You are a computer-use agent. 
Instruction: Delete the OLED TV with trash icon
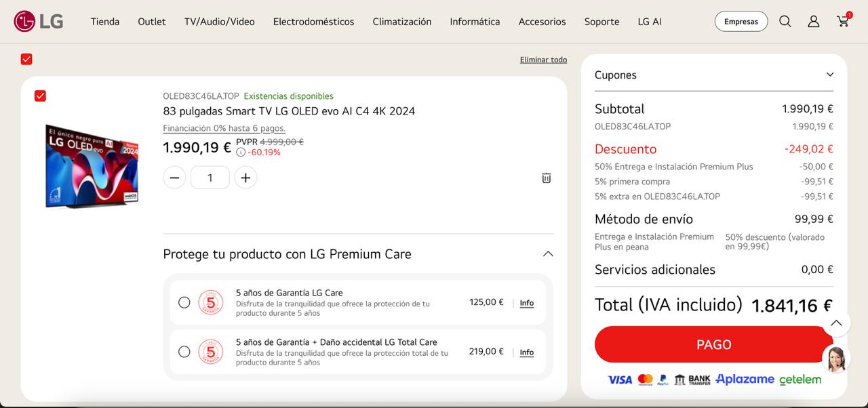coord(546,178)
